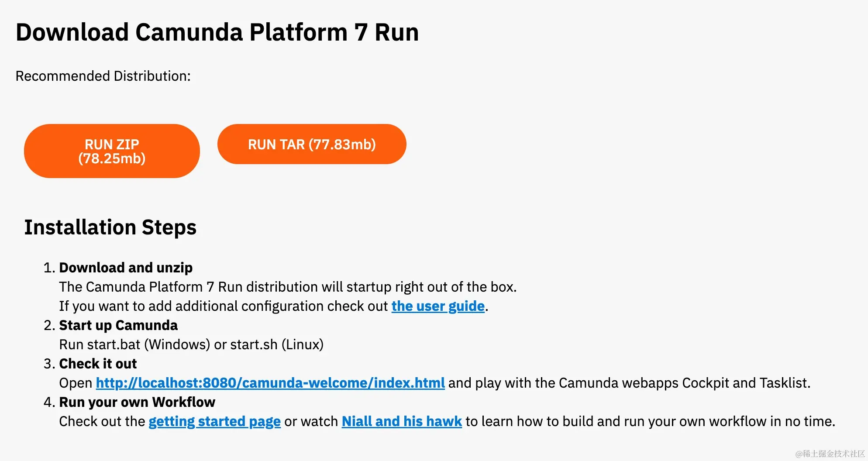868x461 pixels.
Task: Follow the Niall and his hawk link
Action: click(x=402, y=421)
